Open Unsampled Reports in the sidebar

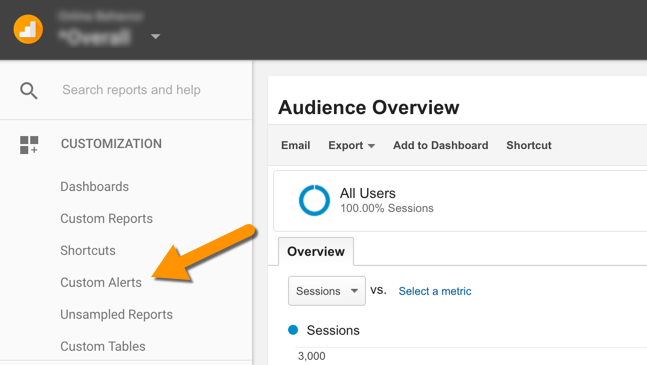116,314
